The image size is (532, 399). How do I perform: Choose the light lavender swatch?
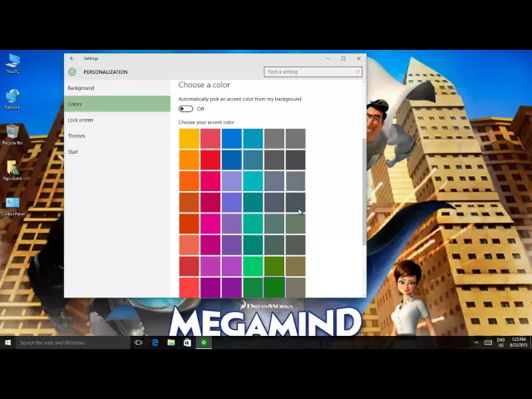[x=232, y=181]
